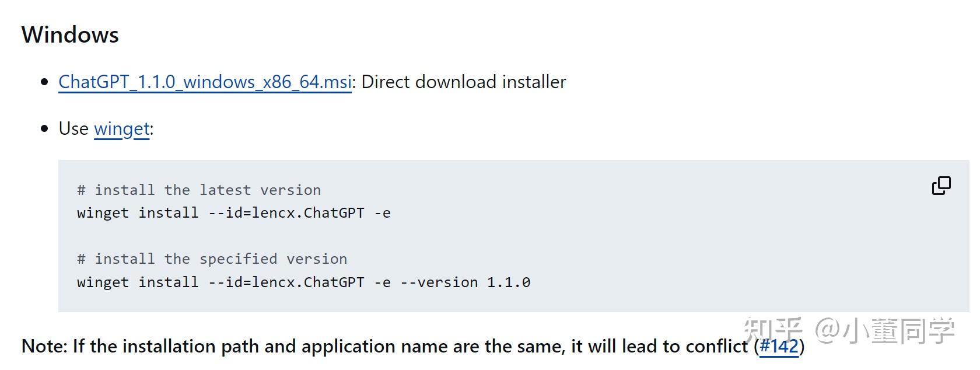Click the first winget install command line

click(x=233, y=213)
